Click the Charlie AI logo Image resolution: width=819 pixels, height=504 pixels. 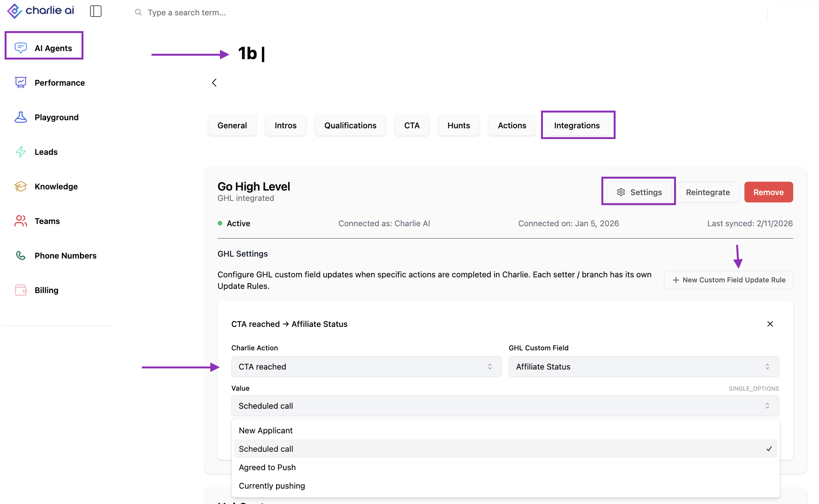[40, 11]
